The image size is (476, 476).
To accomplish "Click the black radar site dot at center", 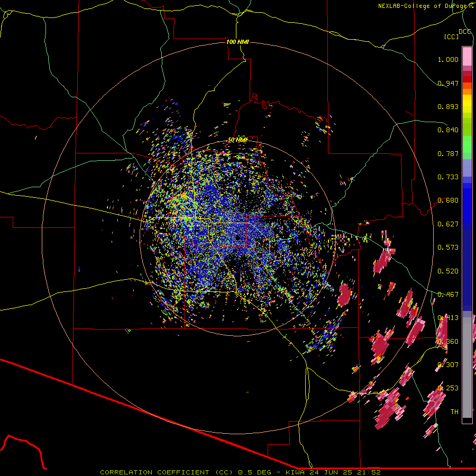I will click(238, 237).
